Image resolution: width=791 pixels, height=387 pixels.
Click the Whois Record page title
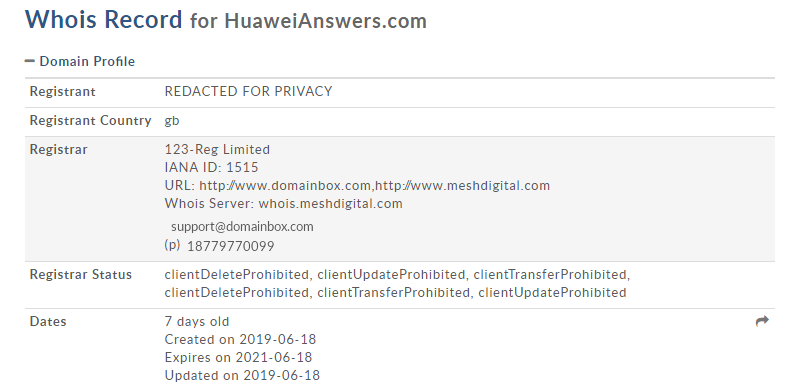103,19
